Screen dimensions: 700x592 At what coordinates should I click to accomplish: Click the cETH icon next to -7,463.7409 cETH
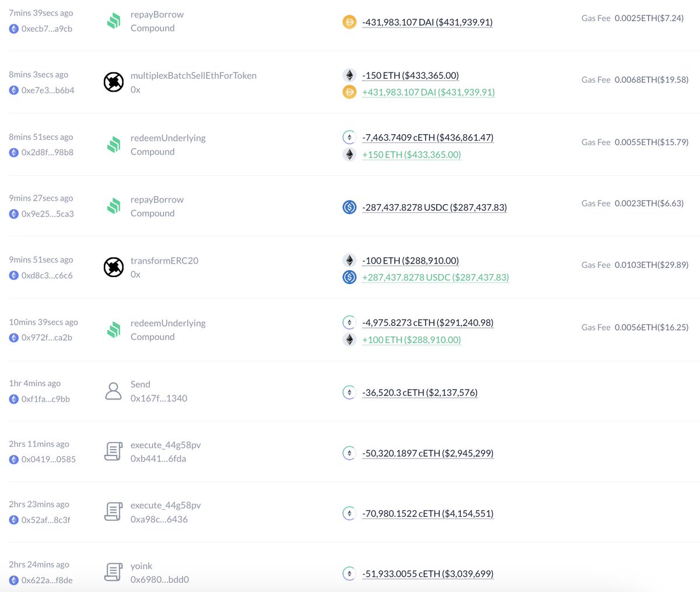(349, 137)
